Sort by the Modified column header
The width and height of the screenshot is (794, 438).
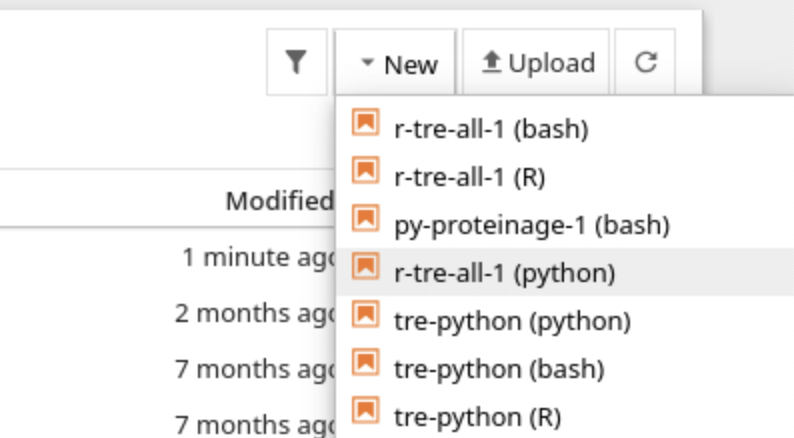pos(278,201)
